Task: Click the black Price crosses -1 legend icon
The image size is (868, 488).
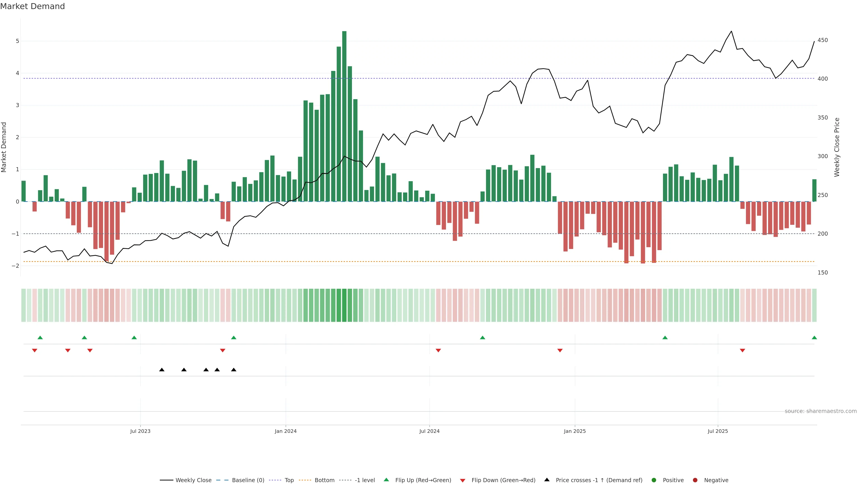Action: (547, 480)
